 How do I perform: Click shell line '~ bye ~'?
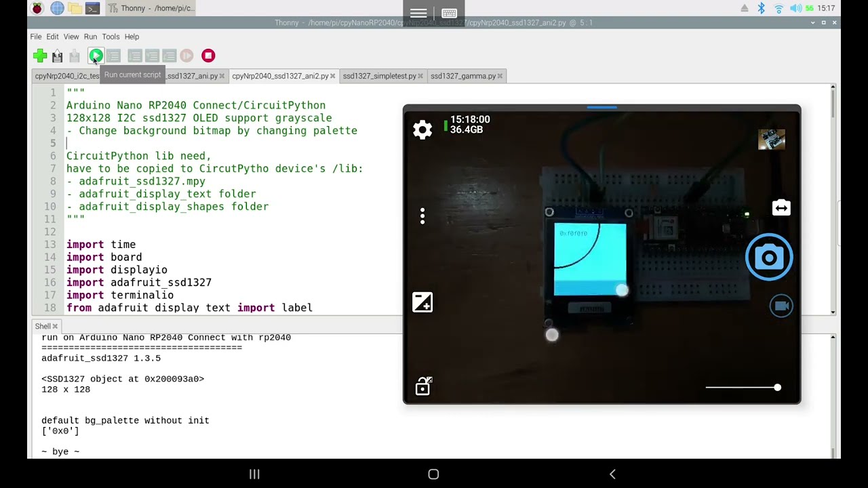(x=60, y=451)
